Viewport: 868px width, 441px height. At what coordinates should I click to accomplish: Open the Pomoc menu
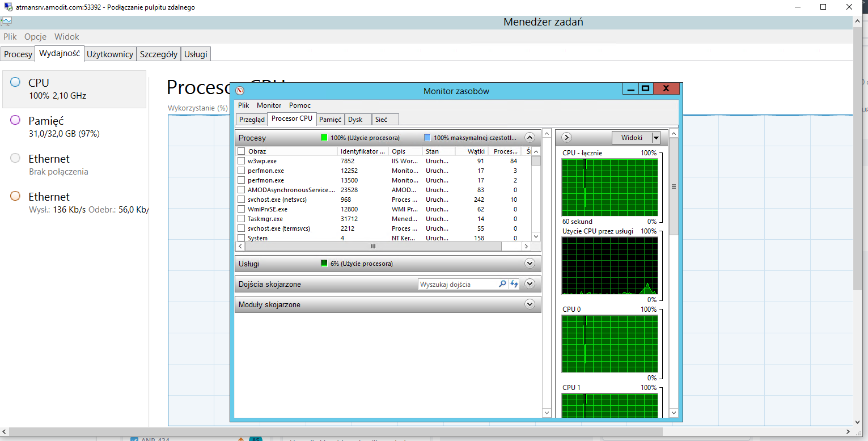(x=300, y=105)
